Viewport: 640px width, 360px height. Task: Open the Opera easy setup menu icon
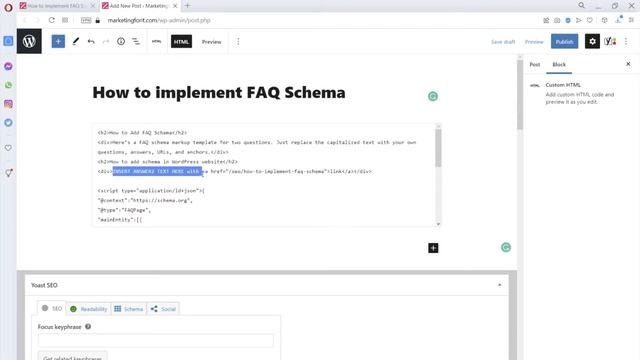tap(631, 20)
